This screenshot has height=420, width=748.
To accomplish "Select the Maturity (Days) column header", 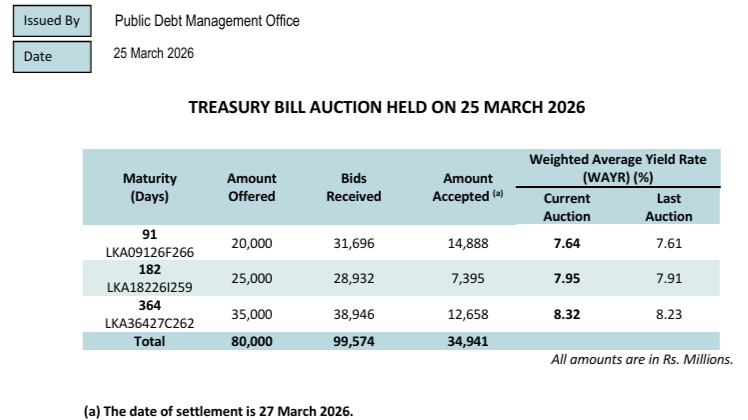I will pyautogui.click(x=149, y=187).
